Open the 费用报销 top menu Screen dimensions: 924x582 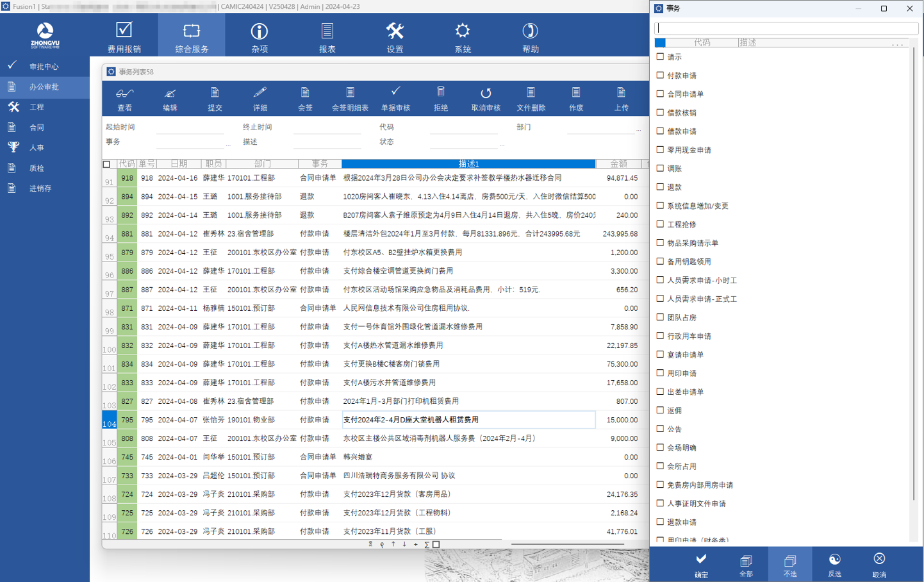point(124,36)
